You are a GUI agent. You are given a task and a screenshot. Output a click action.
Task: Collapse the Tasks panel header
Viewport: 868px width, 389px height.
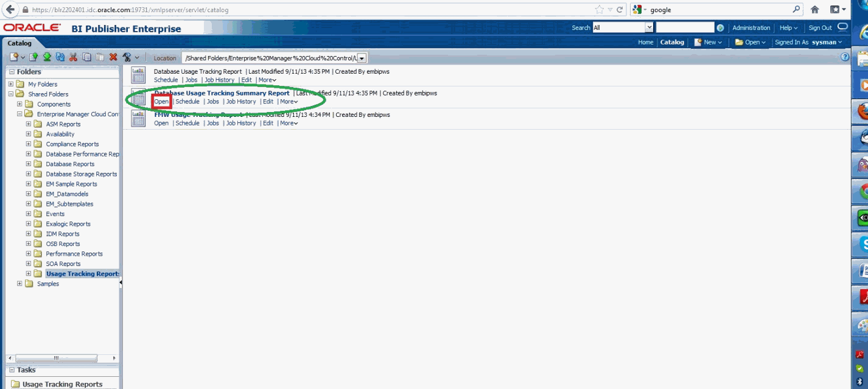[x=12, y=370]
